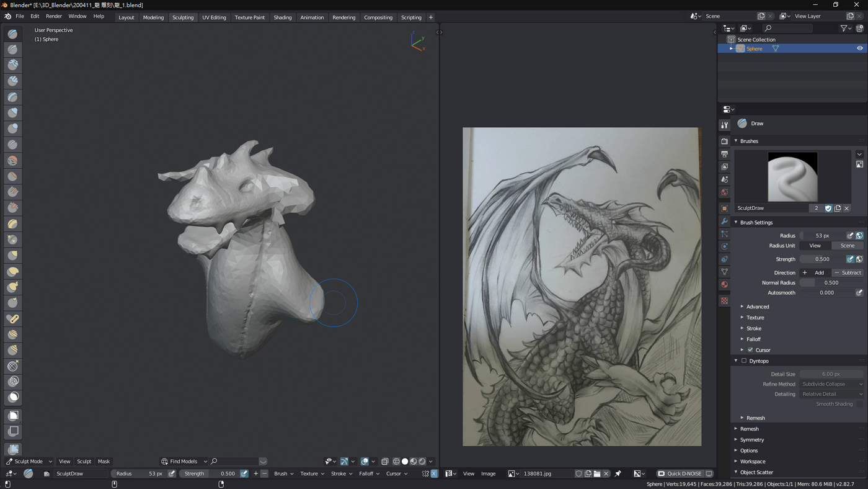This screenshot has width=868, height=489.
Task: Open the viewport shading options dropdown
Action: tap(431, 461)
